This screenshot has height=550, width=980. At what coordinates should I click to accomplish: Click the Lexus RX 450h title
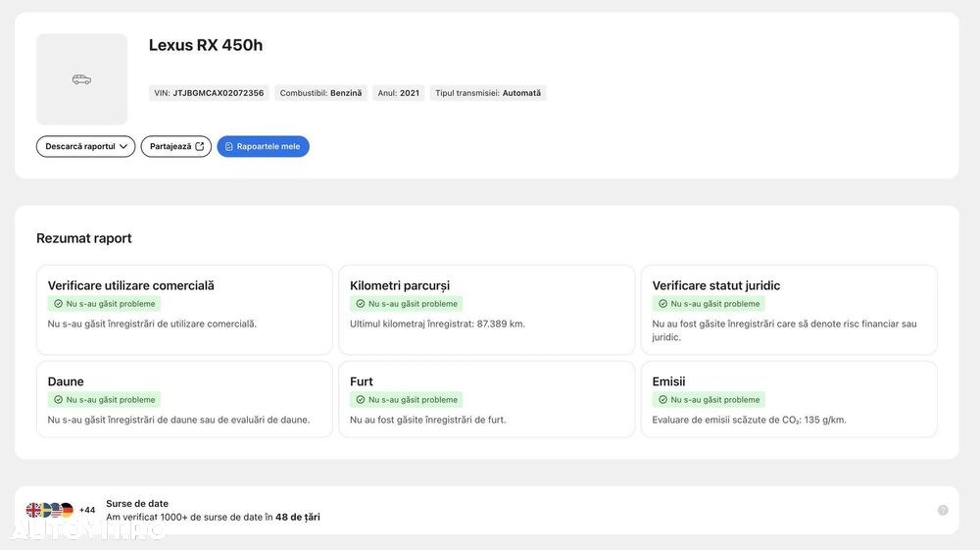coord(206,45)
